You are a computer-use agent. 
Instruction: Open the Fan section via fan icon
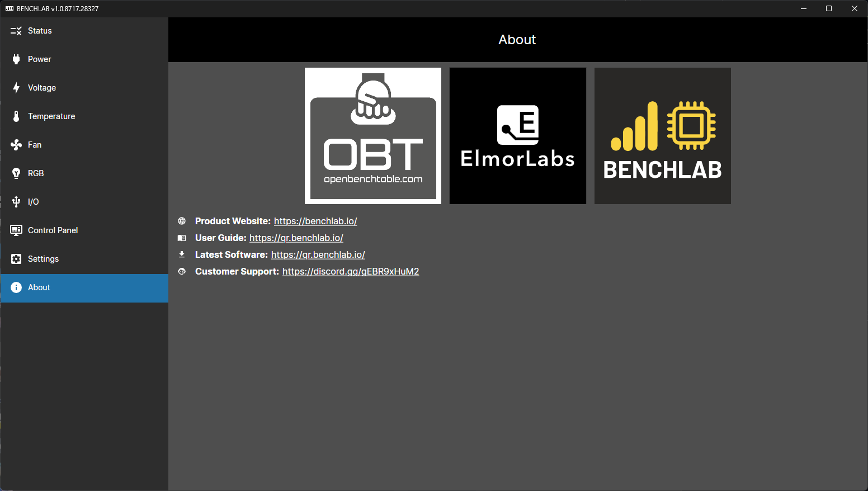16,145
